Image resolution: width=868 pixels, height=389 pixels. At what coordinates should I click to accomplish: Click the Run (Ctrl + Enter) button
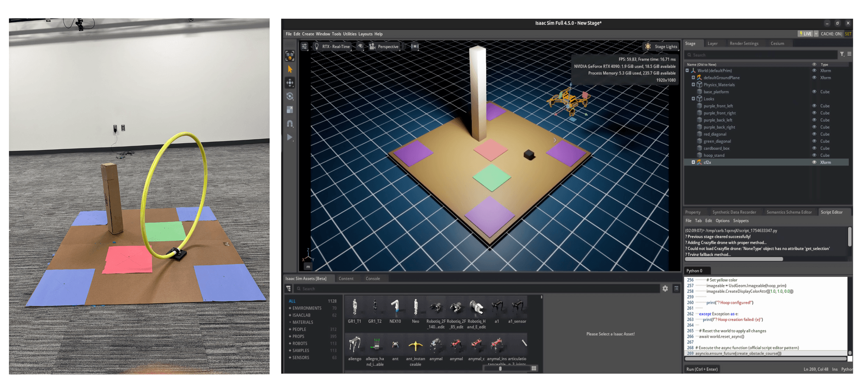[702, 369]
